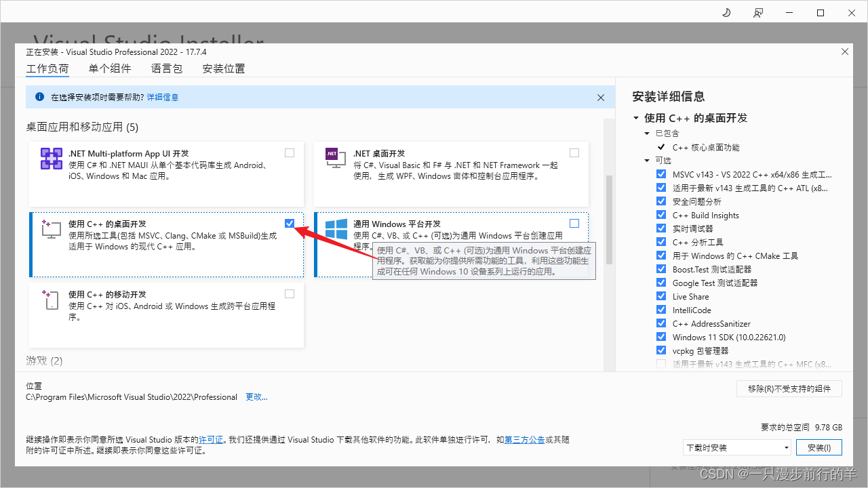The image size is (868, 488).
Task: Uncheck 实时调试器 component
Action: pyautogui.click(x=661, y=228)
